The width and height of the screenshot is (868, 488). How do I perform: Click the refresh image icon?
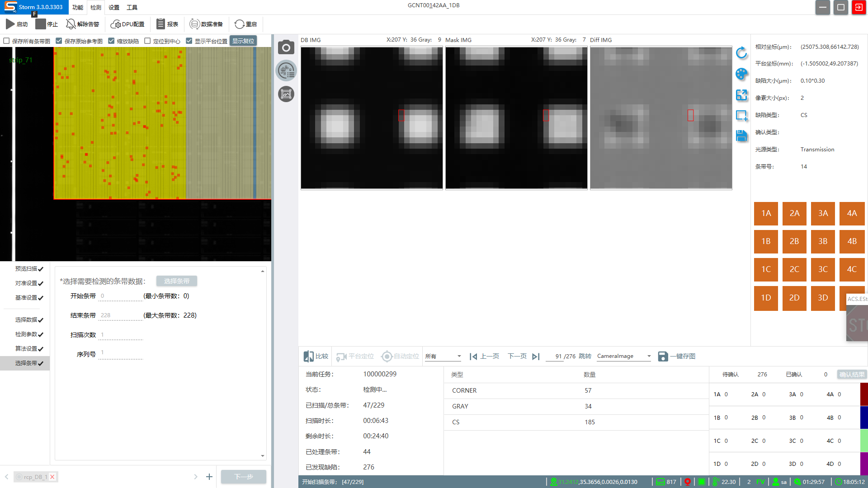click(741, 53)
